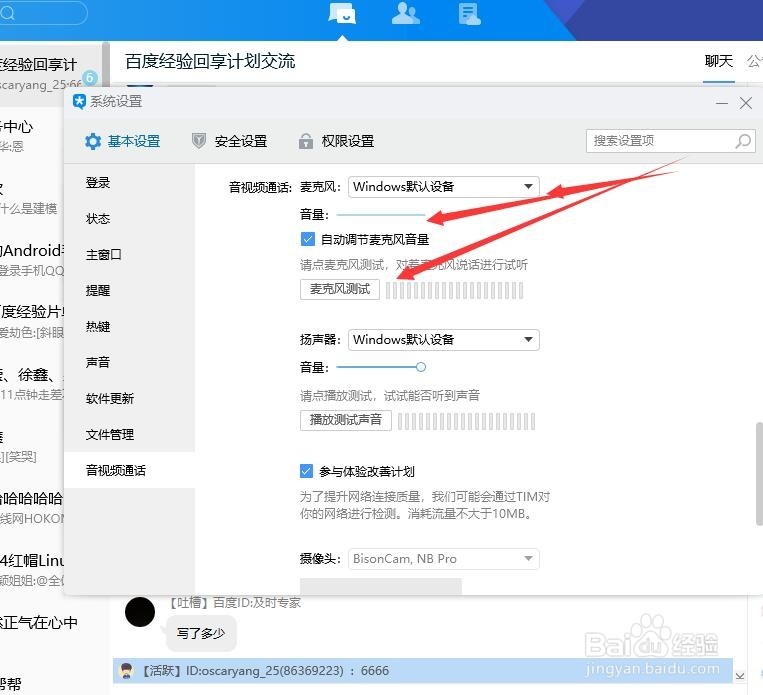Image resolution: width=763 pixels, height=695 pixels.
Task: Select 软件更新 in settings sidebar
Action: (129, 399)
